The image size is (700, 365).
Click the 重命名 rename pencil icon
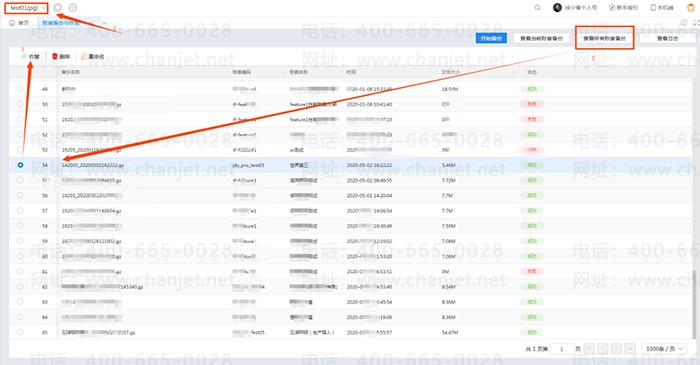point(84,57)
